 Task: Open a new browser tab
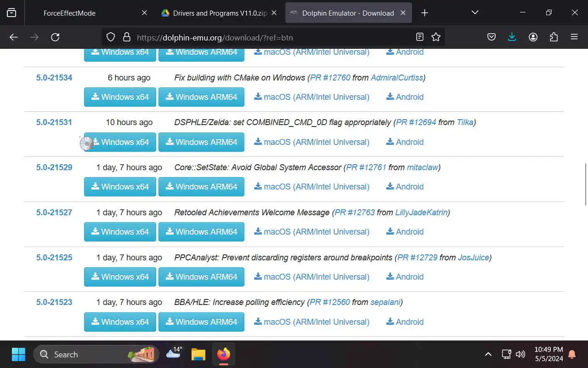coord(424,13)
